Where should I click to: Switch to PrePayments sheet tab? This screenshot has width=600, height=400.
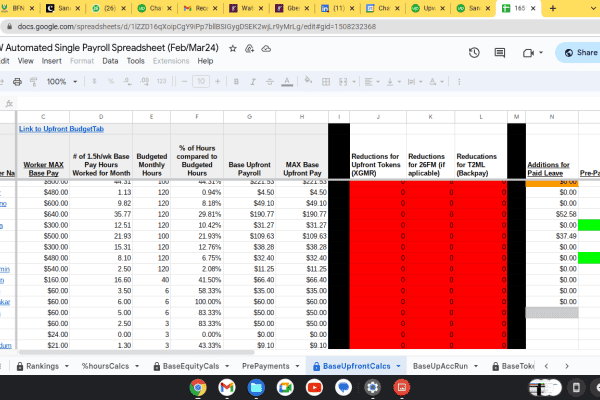point(266,366)
